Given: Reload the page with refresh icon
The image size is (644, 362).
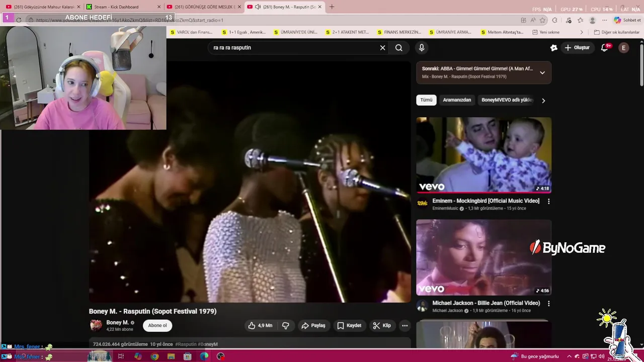Looking at the screenshot, I should (x=19, y=20).
